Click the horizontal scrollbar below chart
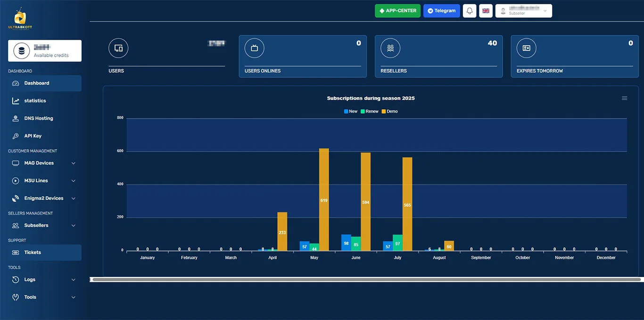Image resolution: width=644 pixels, height=320 pixels. [x=366, y=279]
